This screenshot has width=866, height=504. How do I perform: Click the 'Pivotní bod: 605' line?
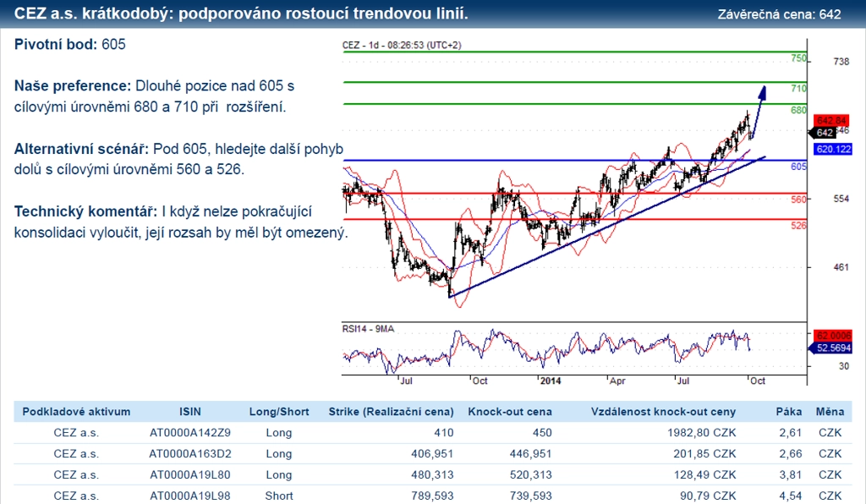point(70,44)
